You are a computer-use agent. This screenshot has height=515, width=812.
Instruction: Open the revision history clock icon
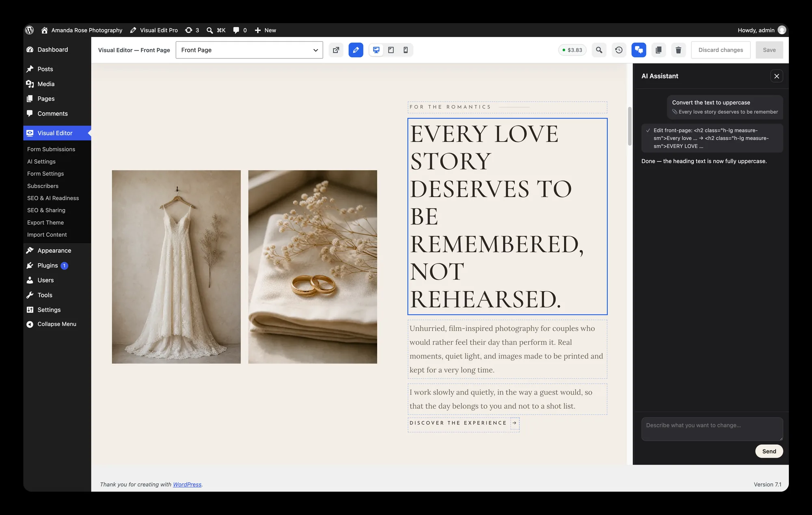(x=619, y=50)
